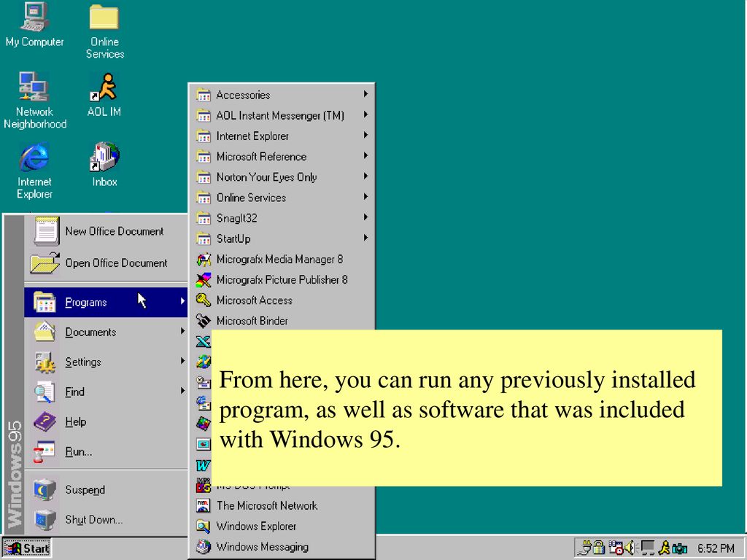Open Microsoft Word from the Programs menu
The width and height of the screenshot is (747, 560).
click(x=203, y=464)
